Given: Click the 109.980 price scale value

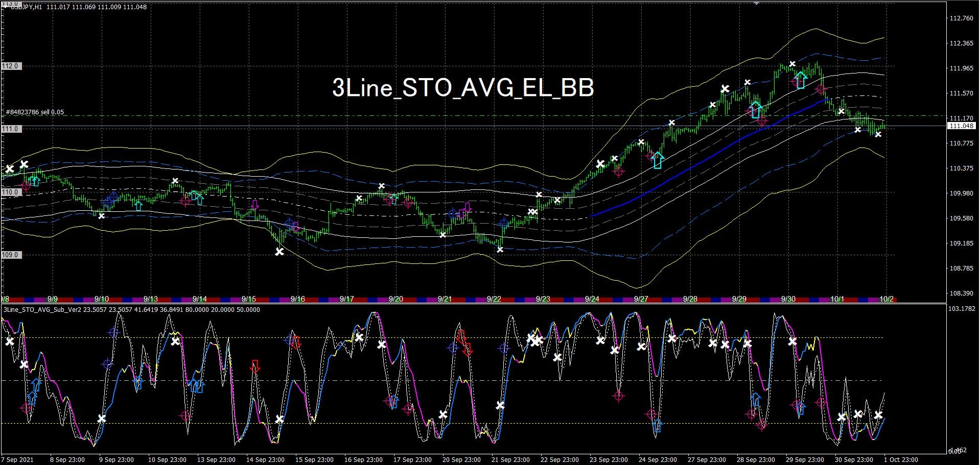Looking at the screenshot, I should click(x=961, y=193).
